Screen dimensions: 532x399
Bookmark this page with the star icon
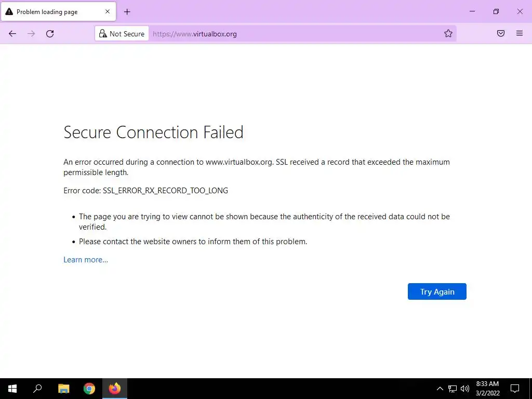448,33
